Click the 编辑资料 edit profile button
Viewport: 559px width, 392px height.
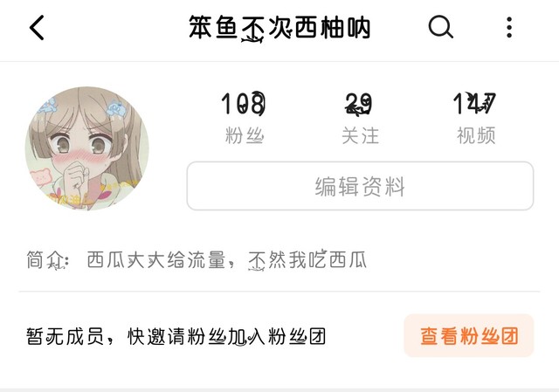360,186
